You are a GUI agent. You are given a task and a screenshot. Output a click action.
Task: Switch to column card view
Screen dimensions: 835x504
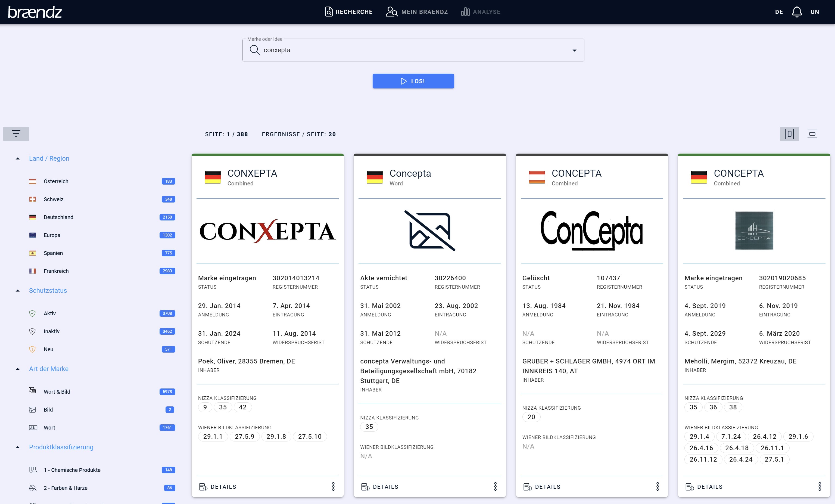(789, 134)
